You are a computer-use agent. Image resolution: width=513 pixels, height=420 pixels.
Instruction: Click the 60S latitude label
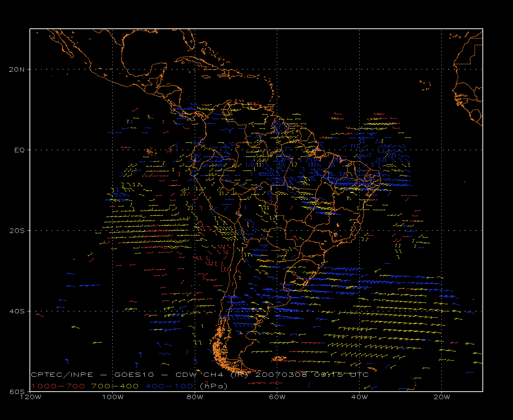point(17,392)
